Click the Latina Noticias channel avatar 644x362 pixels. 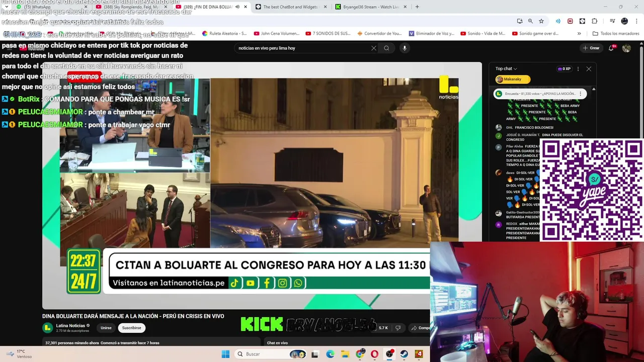tap(47, 328)
